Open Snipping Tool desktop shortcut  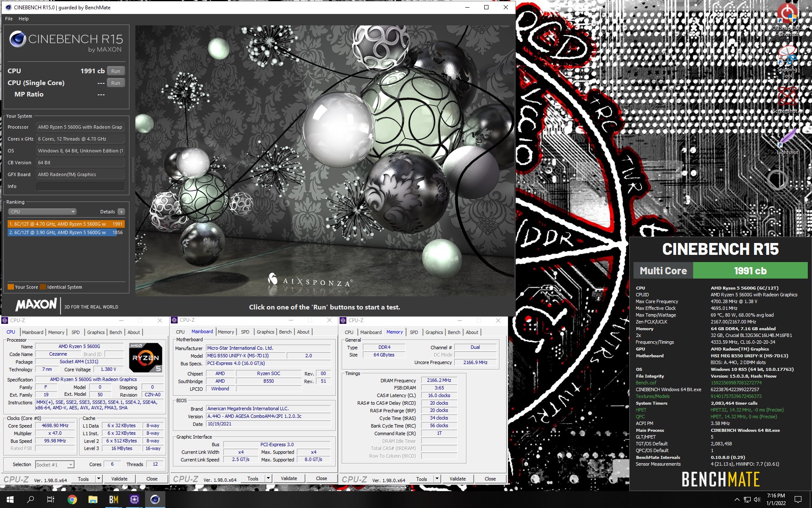point(787,61)
